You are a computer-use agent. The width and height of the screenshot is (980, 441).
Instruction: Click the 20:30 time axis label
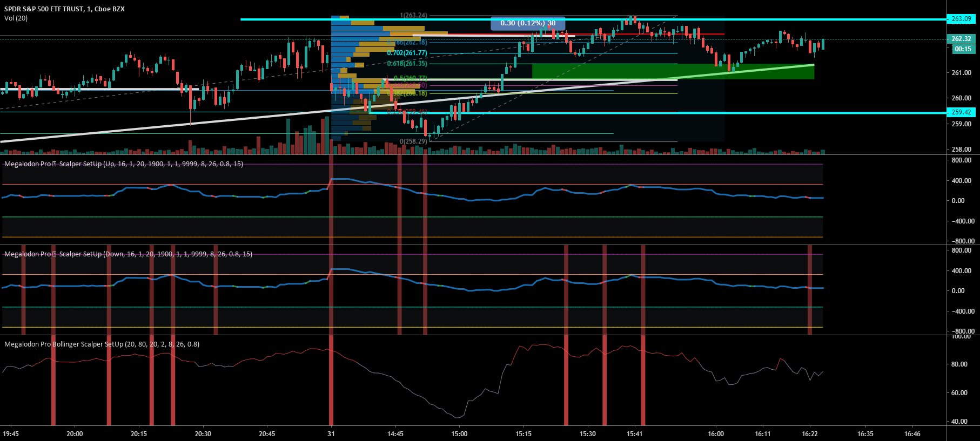203,434
